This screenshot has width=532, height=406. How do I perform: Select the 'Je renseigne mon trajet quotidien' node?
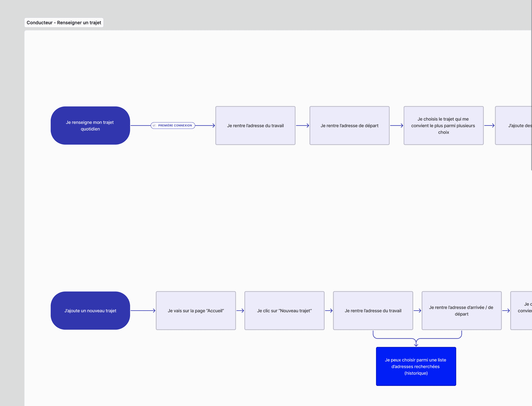tap(90, 125)
